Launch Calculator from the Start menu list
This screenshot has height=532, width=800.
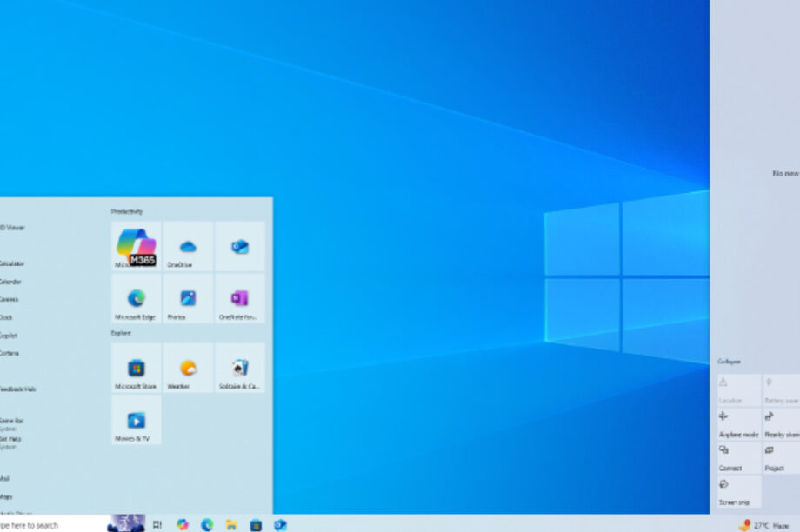point(10,263)
